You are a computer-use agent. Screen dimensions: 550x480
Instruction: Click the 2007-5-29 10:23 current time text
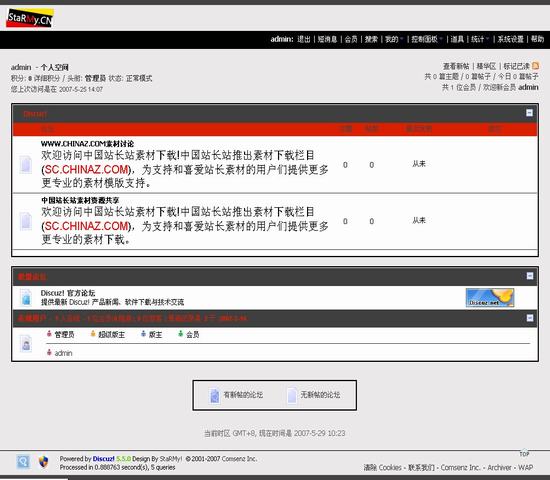(x=320, y=433)
